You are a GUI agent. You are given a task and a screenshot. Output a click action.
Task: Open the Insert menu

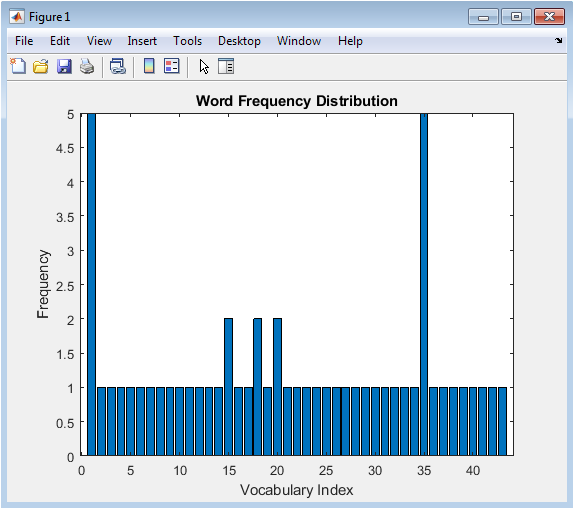[142, 41]
